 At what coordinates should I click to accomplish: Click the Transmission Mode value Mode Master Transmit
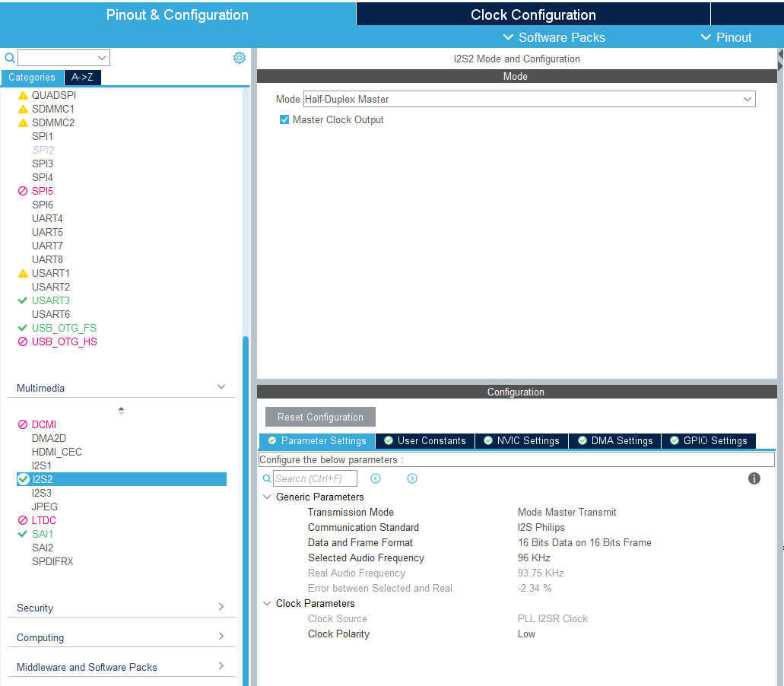567,512
